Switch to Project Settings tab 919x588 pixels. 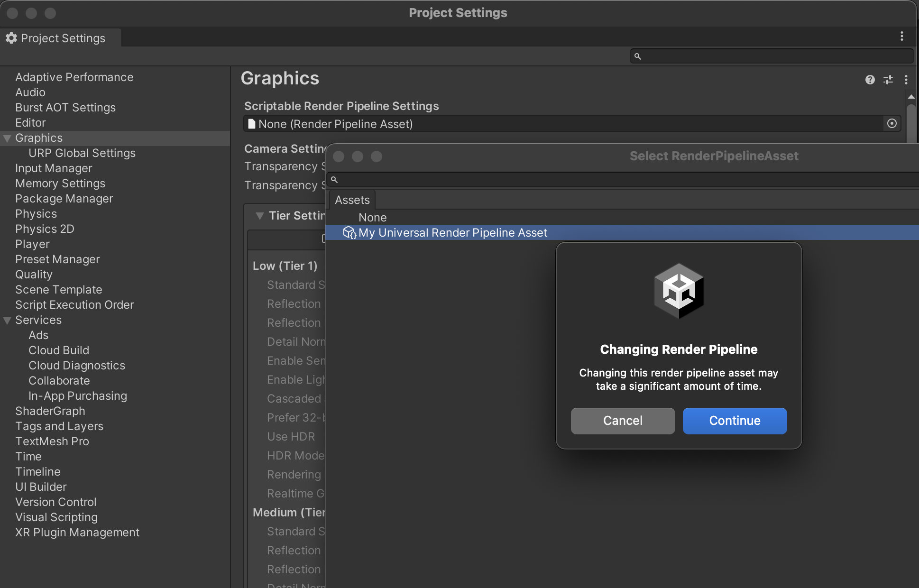62,38
